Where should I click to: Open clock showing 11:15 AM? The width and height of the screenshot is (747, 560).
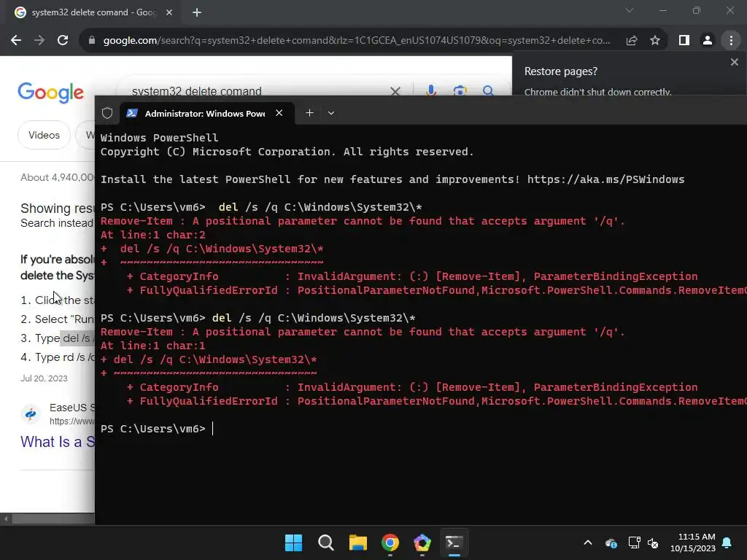click(693, 542)
